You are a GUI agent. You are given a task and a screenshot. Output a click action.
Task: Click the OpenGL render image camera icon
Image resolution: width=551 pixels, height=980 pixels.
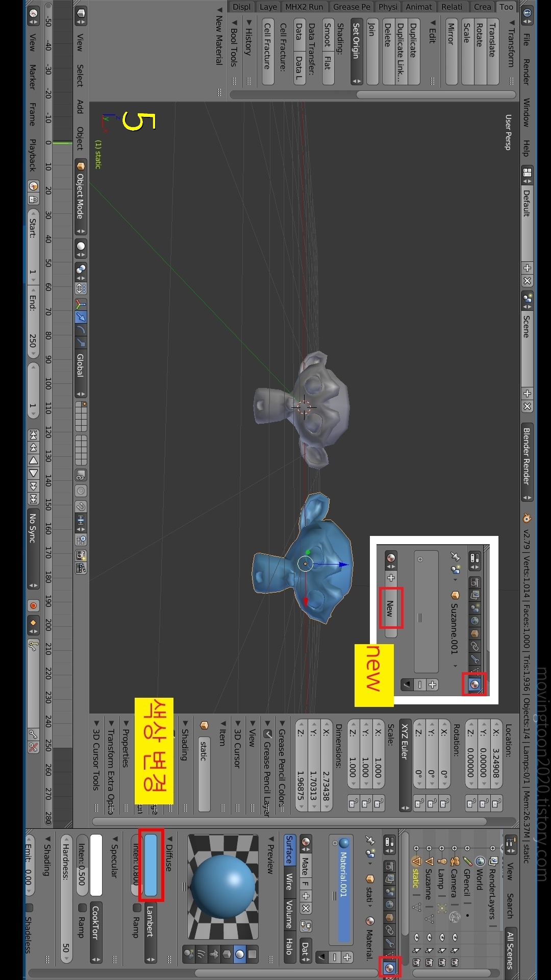click(x=81, y=554)
